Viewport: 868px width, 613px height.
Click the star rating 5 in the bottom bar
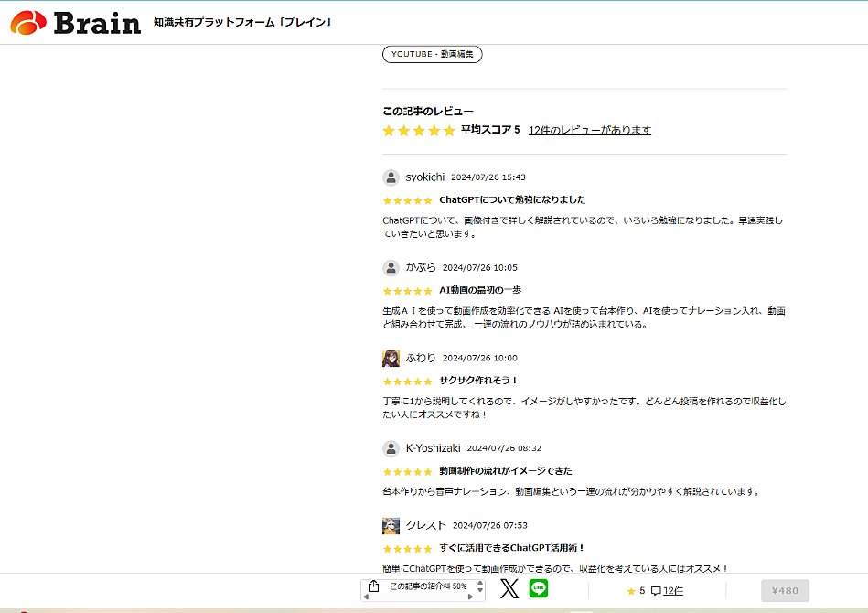pyautogui.click(x=636, y=591)
